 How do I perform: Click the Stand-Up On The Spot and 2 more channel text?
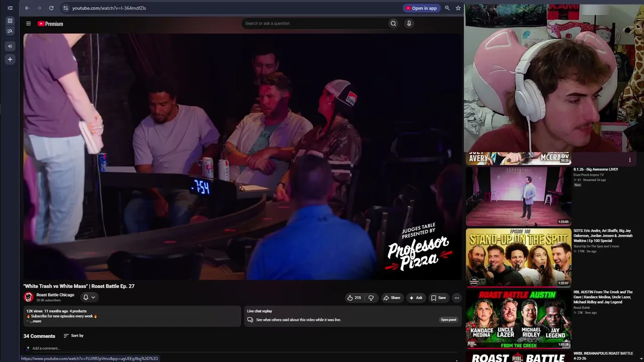point(596,246)
